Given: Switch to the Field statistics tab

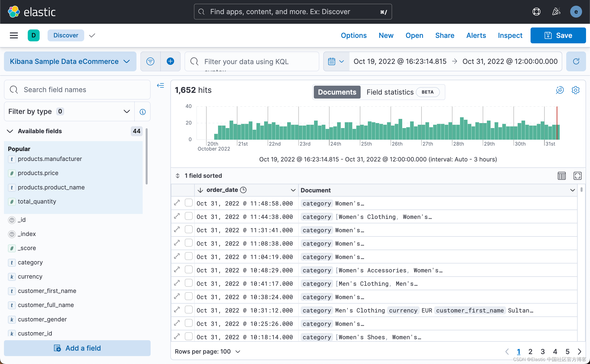Looking at the screenshot, I should pos(390,92).
